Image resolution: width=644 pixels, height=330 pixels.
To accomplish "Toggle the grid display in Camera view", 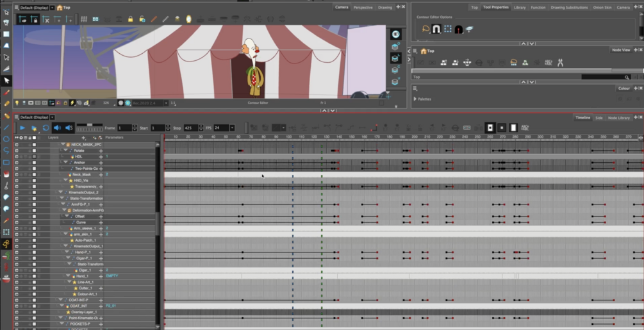I will (84, 19).
